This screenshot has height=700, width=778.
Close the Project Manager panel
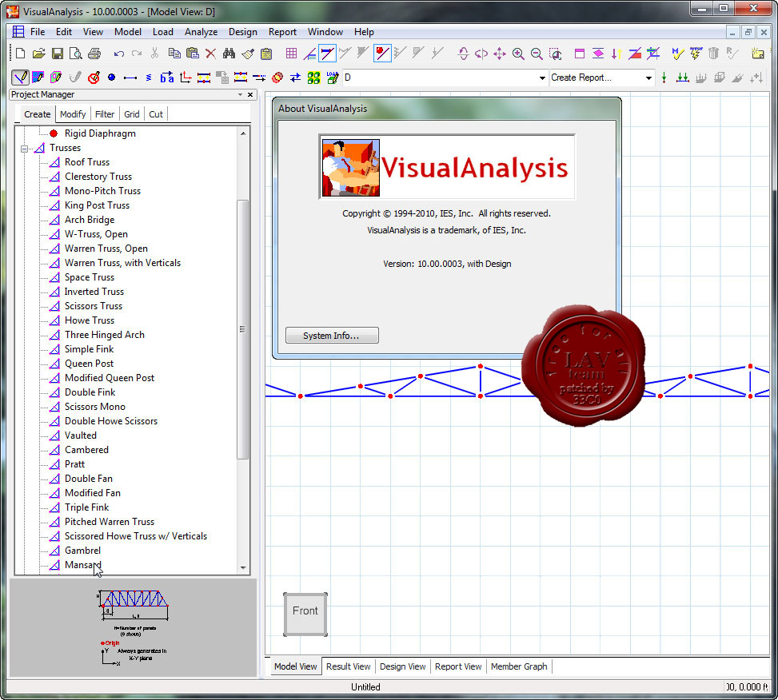pos(250,94)
